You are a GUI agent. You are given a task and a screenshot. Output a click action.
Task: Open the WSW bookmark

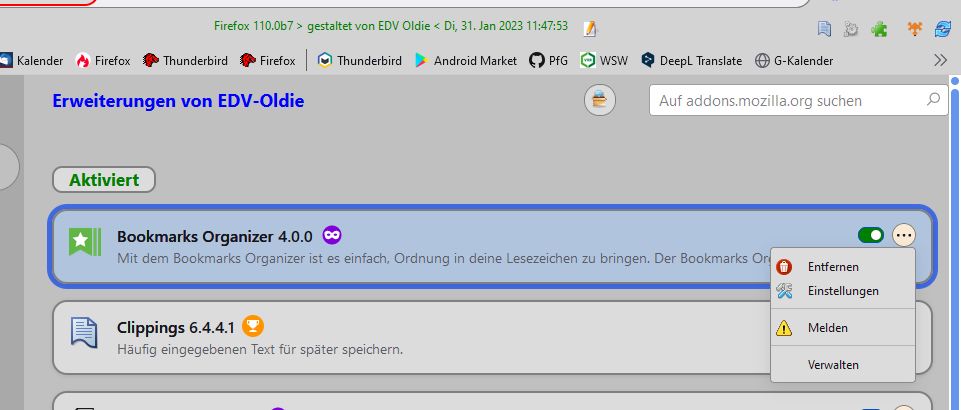604,61
